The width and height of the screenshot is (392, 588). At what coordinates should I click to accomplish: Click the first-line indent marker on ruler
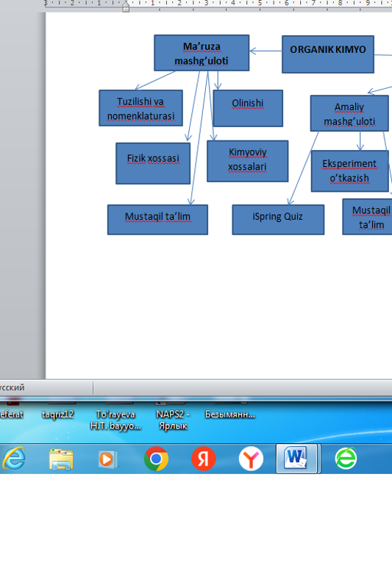click(x=126, y=3)
